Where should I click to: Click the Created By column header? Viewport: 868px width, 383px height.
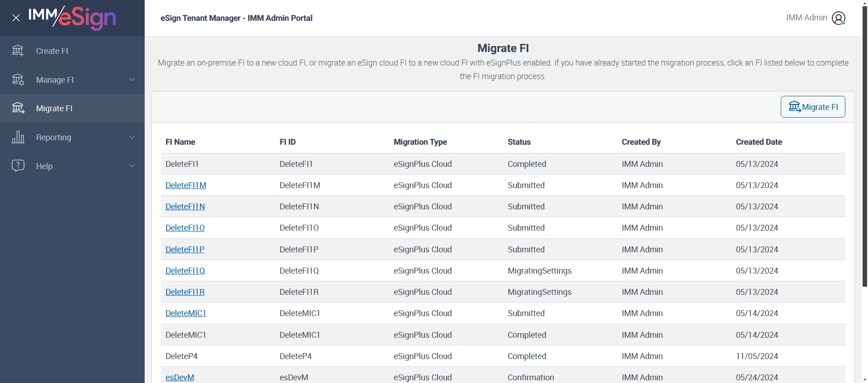pyautogui.click(x=641, y=142)
